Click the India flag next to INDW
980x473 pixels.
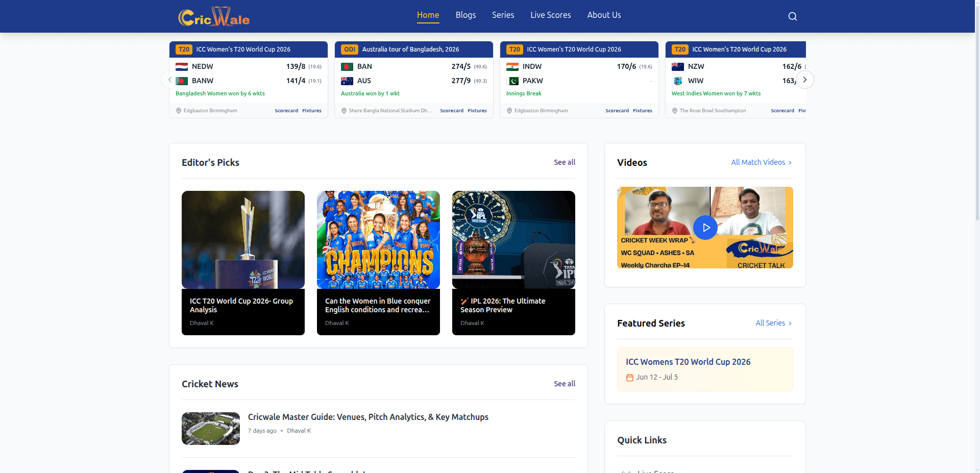pyautogui.click(x=512, y=67)
